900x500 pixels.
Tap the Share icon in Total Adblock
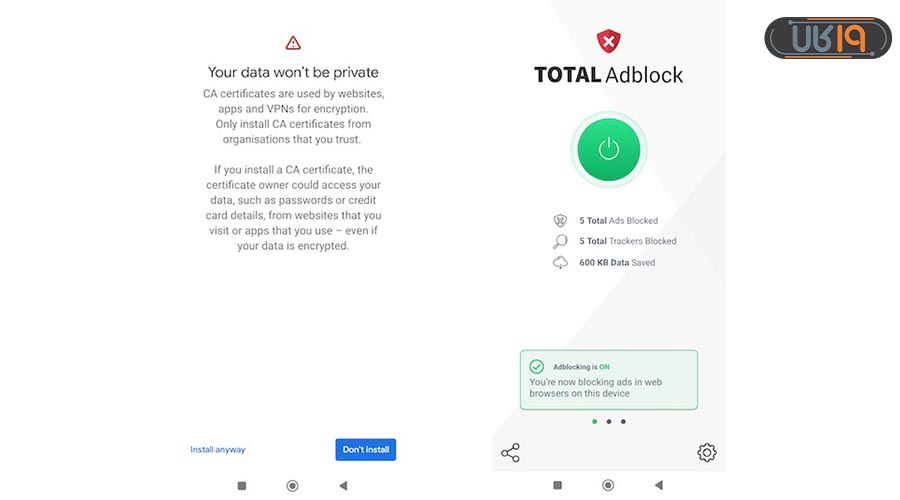510,453
